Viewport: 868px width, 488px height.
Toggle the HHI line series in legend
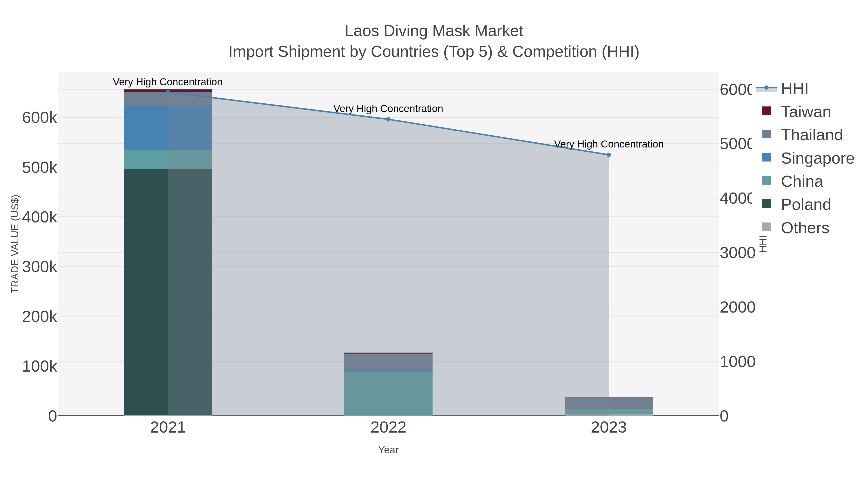[782, 89]
